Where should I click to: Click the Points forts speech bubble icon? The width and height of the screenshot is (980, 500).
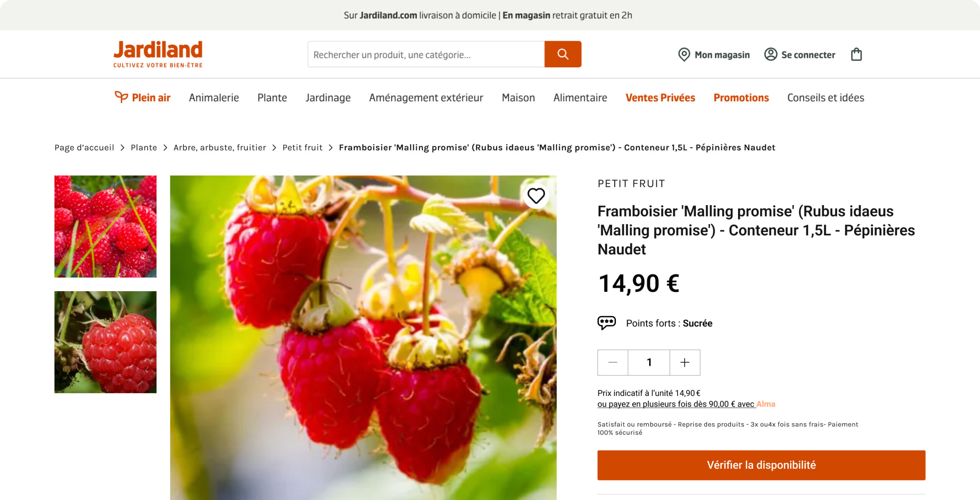(607, 323)
